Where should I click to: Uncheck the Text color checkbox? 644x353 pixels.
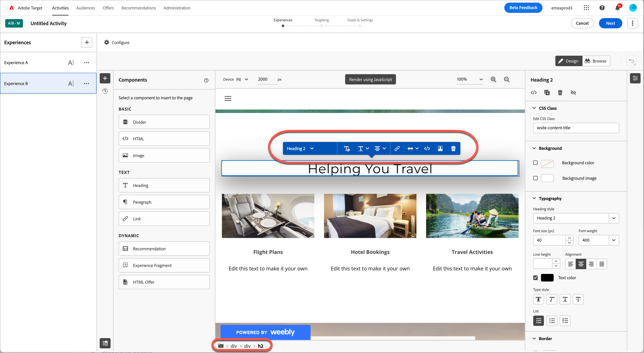point(535,277)
